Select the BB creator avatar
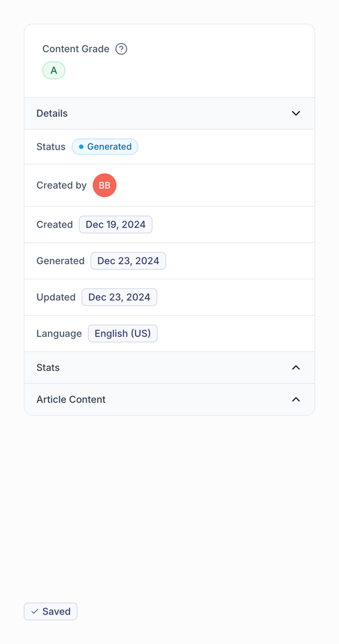The height and width of the screenshot is (644, 339). pos(104,185)
